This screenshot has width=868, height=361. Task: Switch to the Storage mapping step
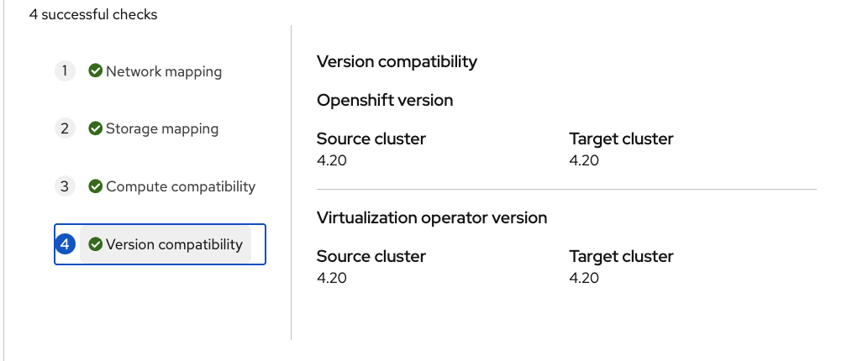click(x=162, y=128)
